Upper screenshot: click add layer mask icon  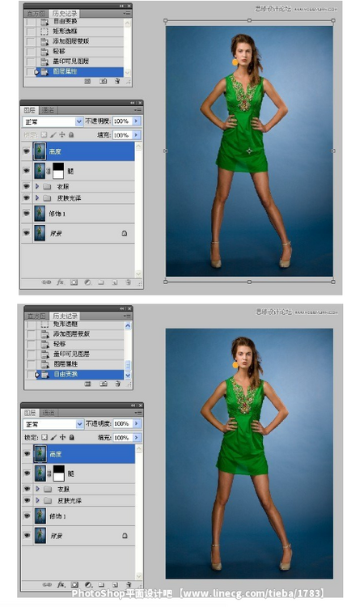coord(74,282)
